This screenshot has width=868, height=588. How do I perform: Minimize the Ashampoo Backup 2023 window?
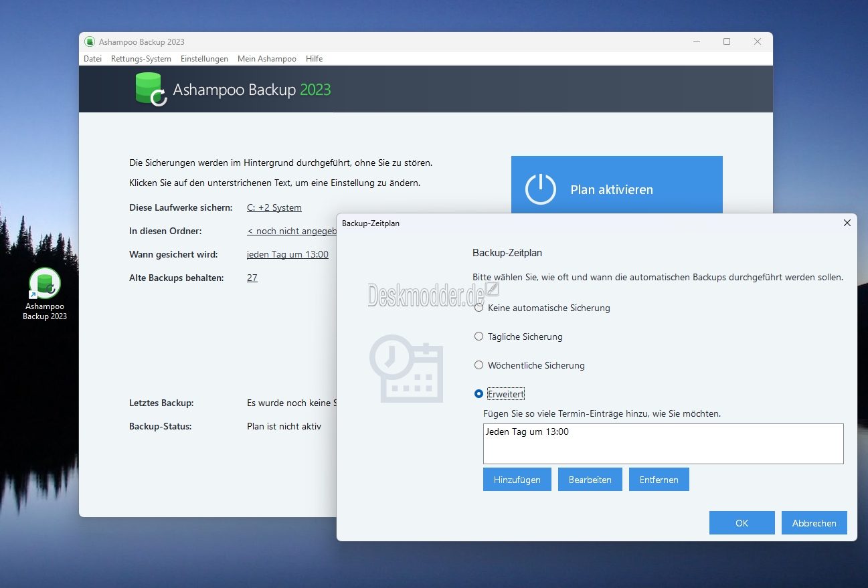pyautogui.click(x=696, y=41)
